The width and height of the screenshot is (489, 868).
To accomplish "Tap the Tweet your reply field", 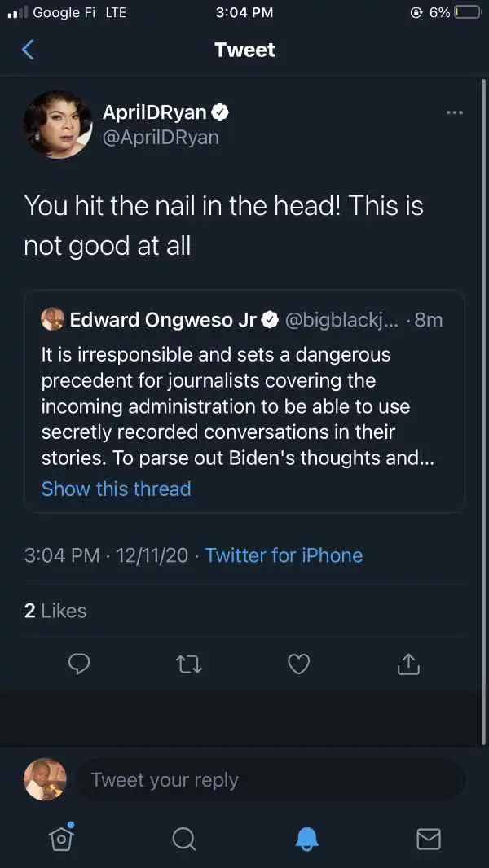I will click(271, 779).
